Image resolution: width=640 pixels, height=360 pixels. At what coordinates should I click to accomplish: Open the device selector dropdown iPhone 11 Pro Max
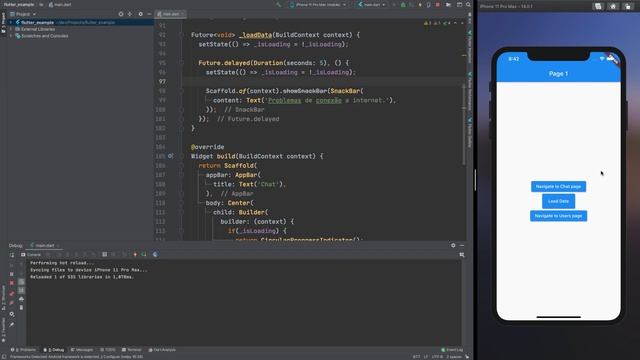tap(318, 4)
